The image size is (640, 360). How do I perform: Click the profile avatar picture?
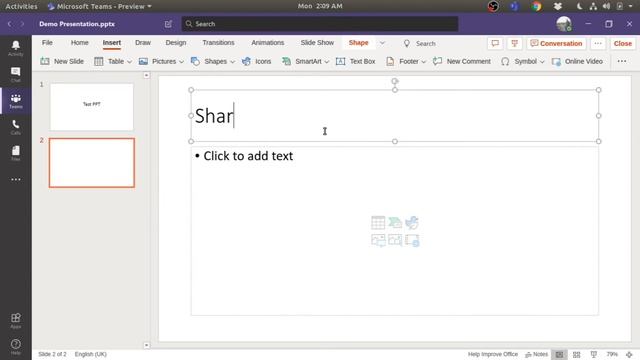pyautogui.click(x=564, y=24)
